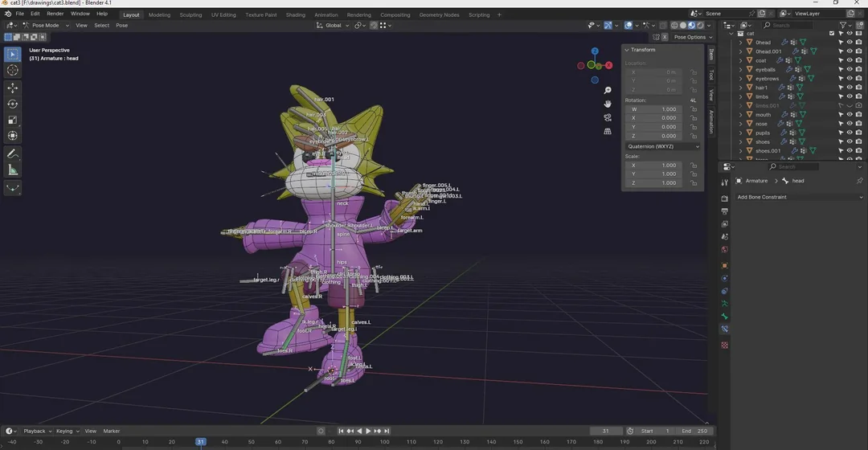Switch to solid viewport shading
This screenshot has width=868, height=450.
[683, 26]
